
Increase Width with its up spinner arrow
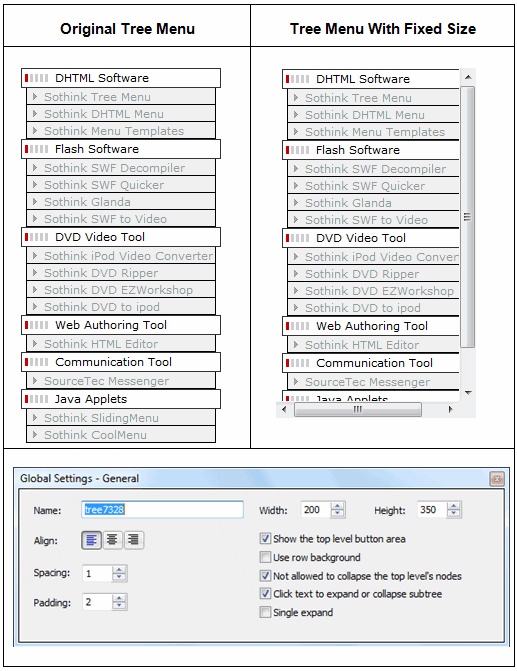tap(338, 506)
